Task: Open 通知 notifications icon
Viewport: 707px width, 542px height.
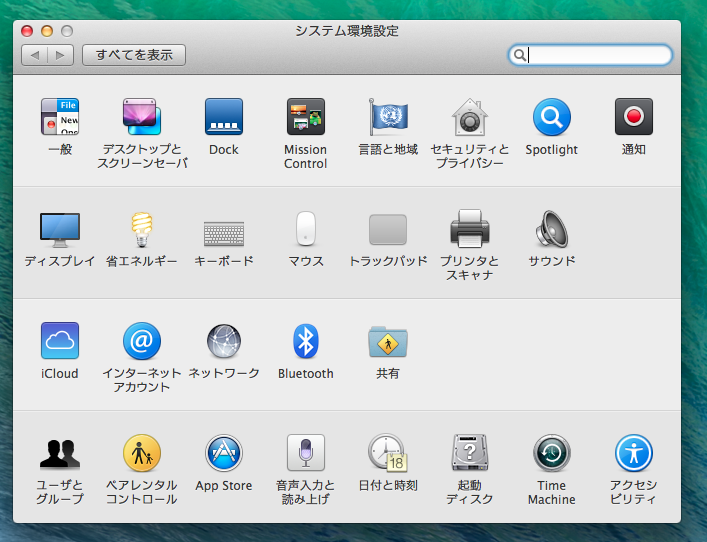Action: (x=634, y=117)
